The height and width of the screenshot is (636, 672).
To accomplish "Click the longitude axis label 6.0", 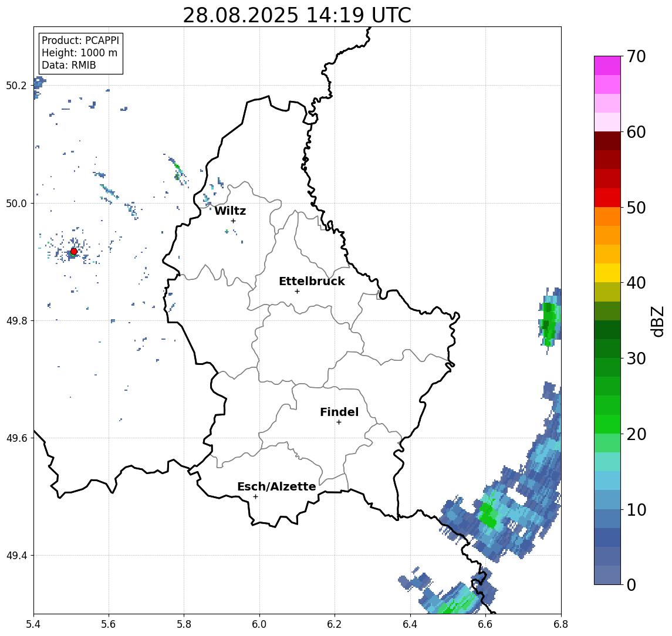I will pos(260,624).
